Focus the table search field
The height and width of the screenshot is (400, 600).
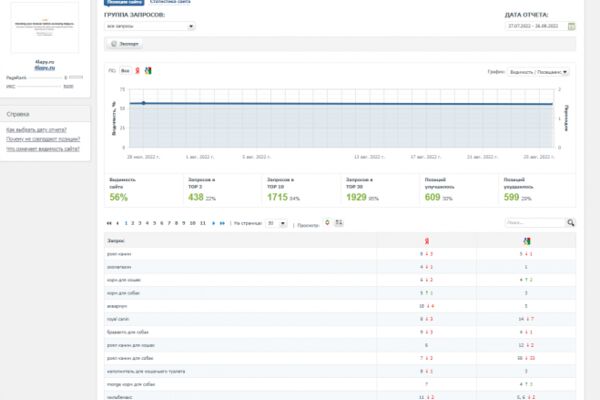(535, 223)
